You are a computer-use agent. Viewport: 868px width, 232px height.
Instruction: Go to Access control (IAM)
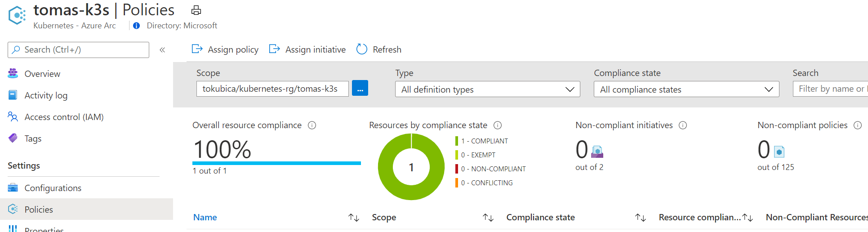coord(64,117)
